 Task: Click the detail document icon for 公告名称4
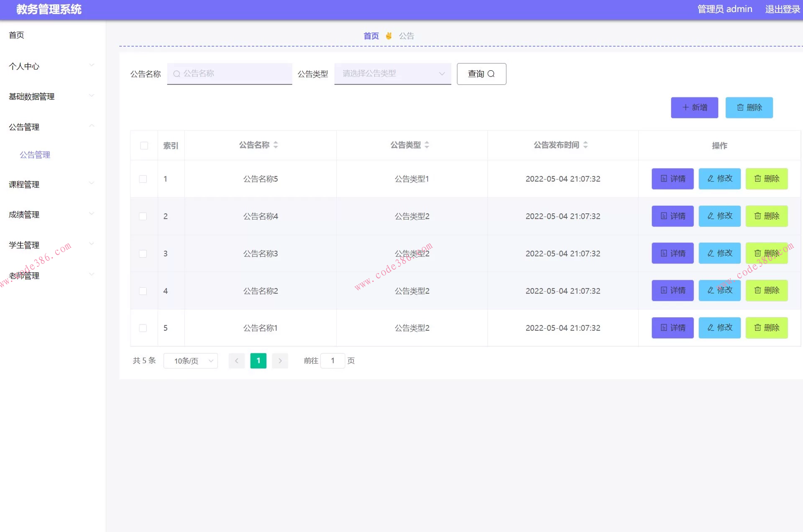[663, 216]
